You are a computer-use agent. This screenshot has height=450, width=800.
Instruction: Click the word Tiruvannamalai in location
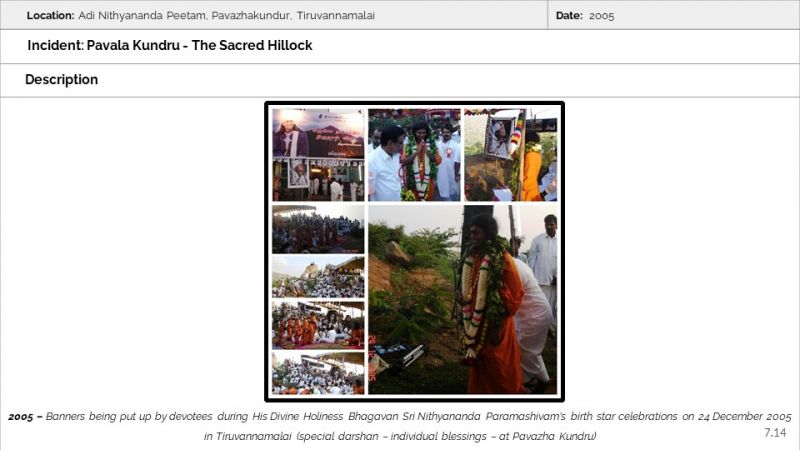[336, 15]
